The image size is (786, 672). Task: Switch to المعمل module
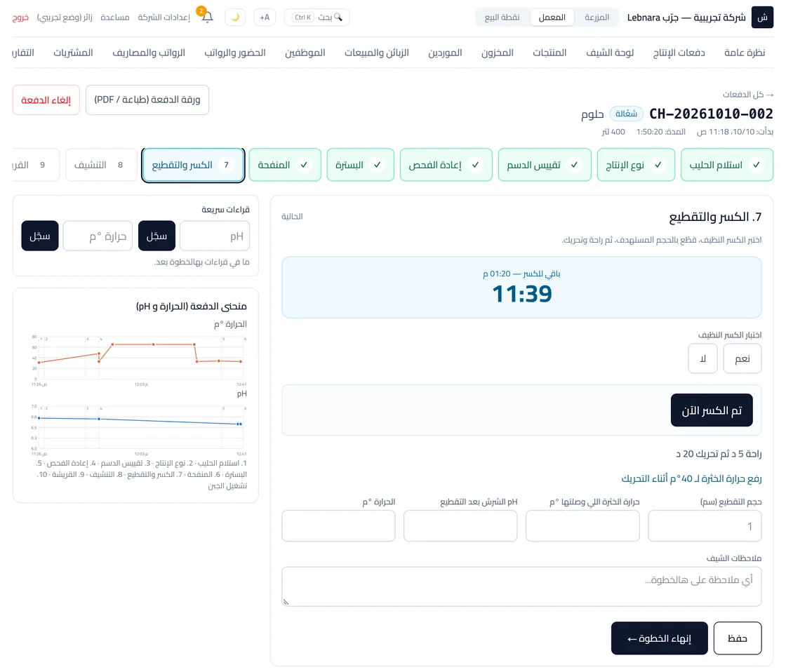coord(552,17)
